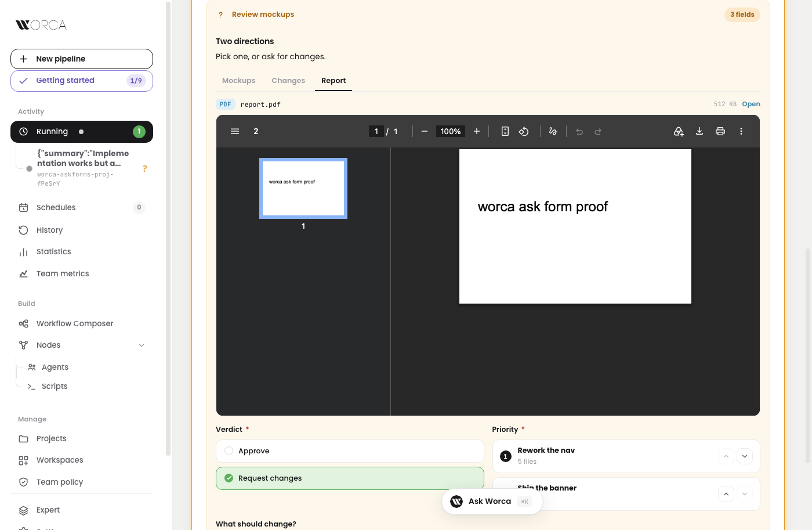The image size is (812, 530).
Task: Click the PDF redo arrow
Action: click(598, 131)
